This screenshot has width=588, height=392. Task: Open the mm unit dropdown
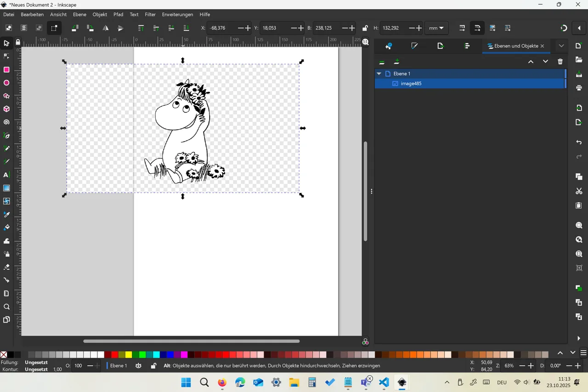pos(436,28)
